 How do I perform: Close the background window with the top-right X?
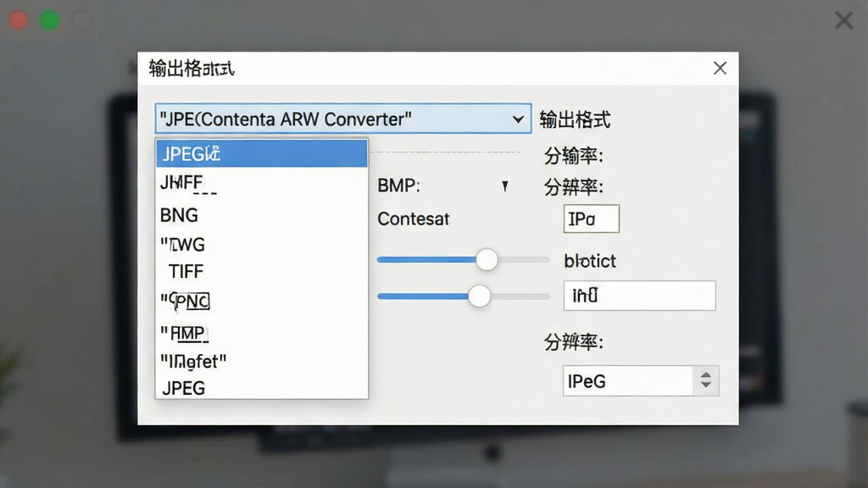(843, 20)
